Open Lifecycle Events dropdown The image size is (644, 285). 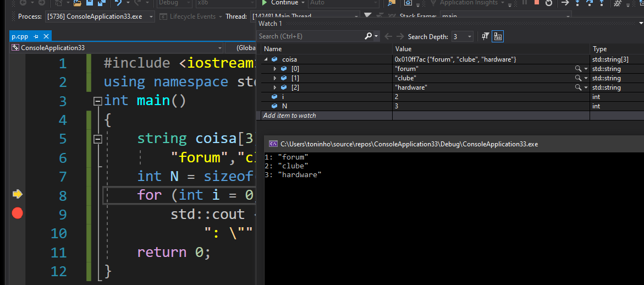coord(221,17)
